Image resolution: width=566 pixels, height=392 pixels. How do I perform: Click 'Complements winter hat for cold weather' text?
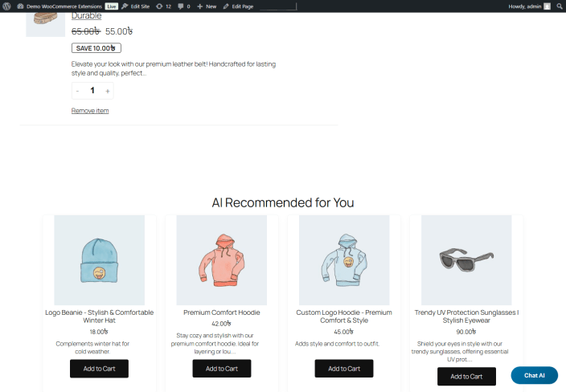(92, 348)
